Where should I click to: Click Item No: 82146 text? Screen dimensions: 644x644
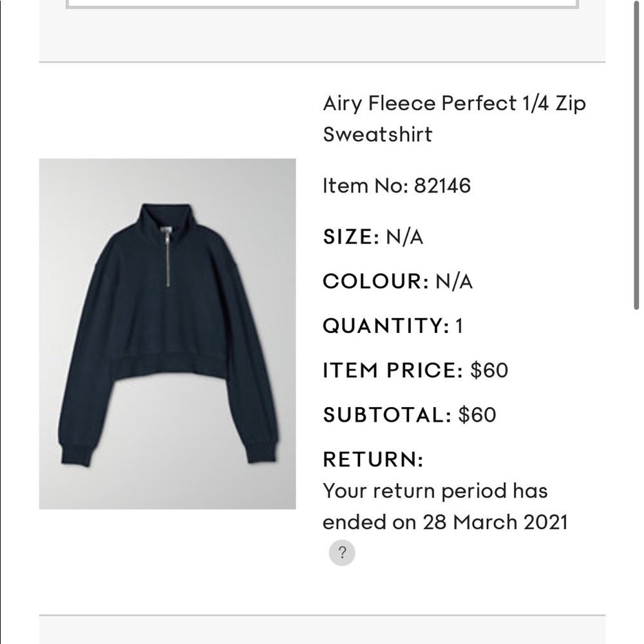(x=397, y=186)
